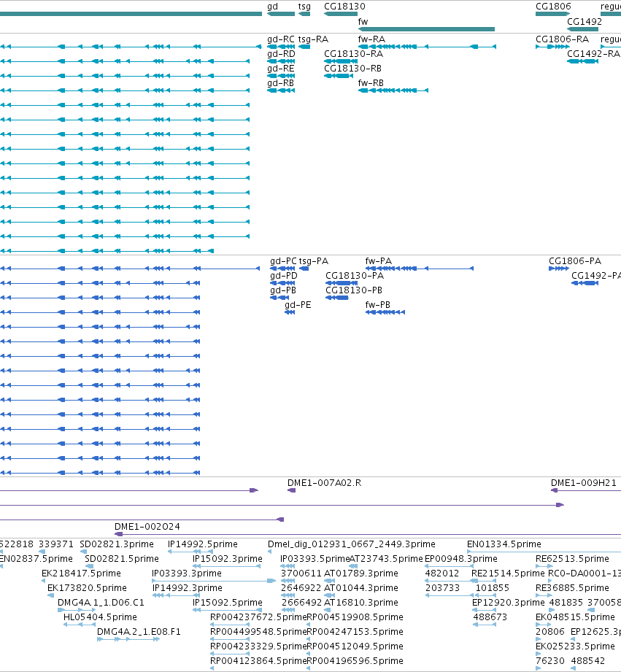Select the long fw gene bar
The image size is (621, 672).
(426, 29)
